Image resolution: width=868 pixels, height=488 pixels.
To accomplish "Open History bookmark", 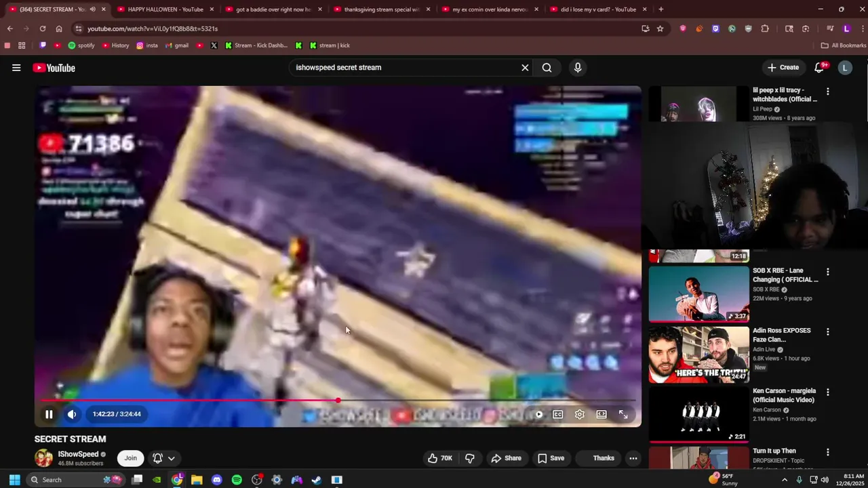I will (115, 45).
